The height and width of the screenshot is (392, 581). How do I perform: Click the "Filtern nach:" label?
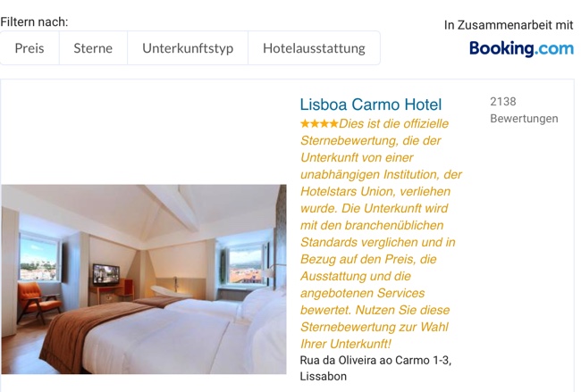(x=34, y=22)
